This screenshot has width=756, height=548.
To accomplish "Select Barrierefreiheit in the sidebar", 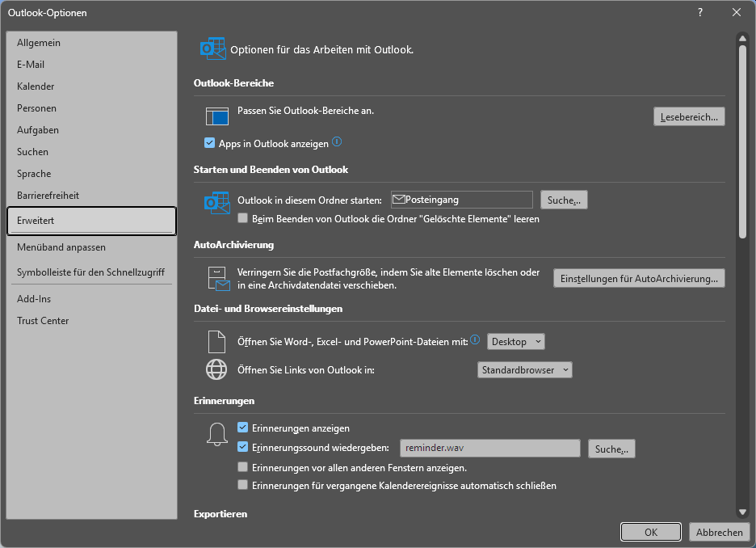I will click(x=91, y=196).
